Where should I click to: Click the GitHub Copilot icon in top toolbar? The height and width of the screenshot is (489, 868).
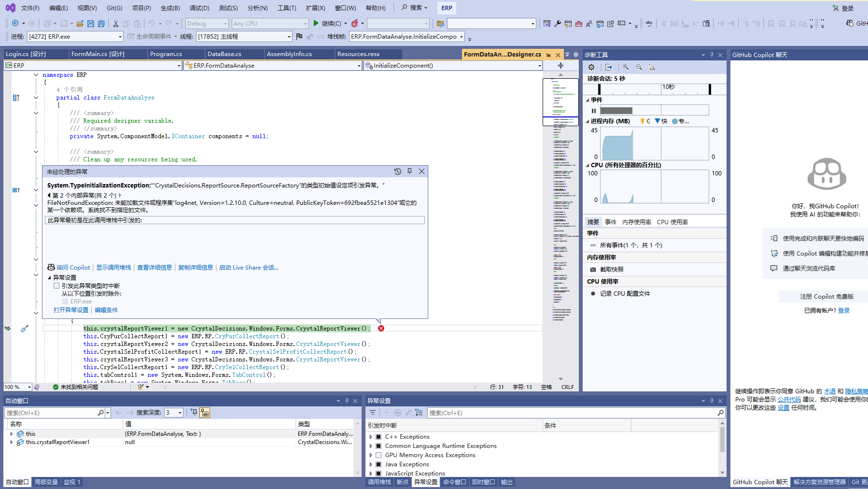[x=850, y=23]
